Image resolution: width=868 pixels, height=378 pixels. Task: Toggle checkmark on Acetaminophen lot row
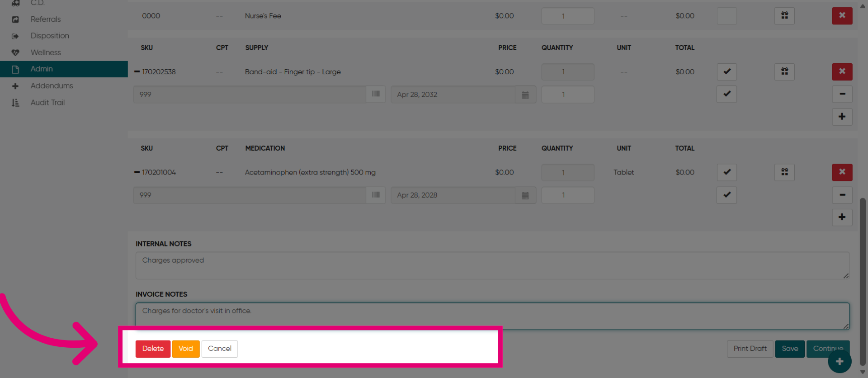(x=726, y=195)
